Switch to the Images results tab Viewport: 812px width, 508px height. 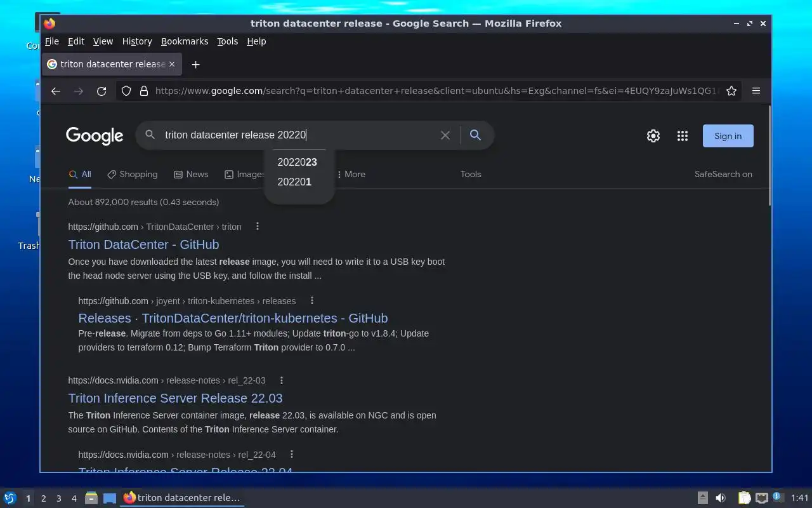(x=244, y=174)
